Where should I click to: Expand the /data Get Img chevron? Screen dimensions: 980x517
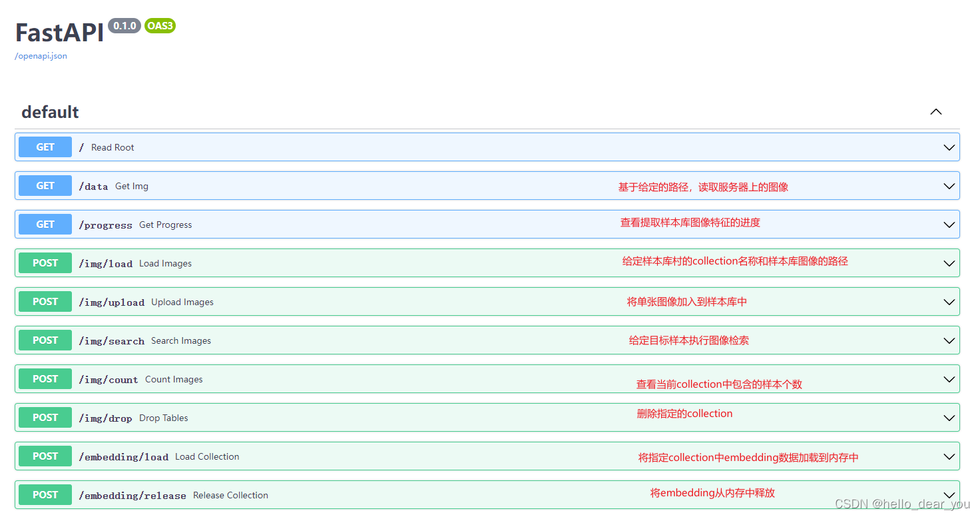pos(949,186)
